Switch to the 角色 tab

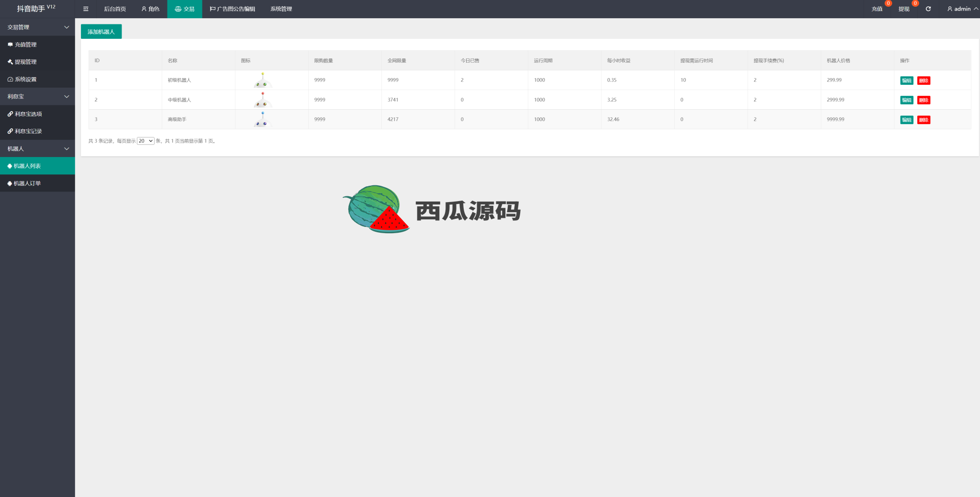(150, 9)
